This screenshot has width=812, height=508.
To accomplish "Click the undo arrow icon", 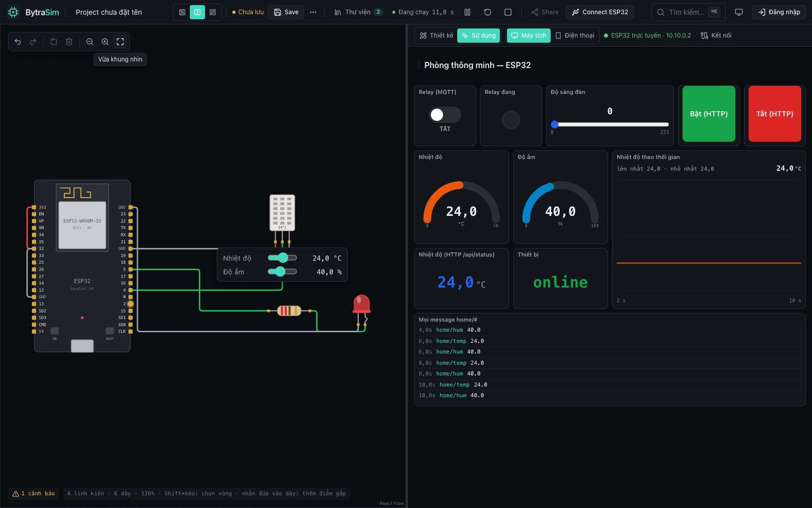I will pyautogui.click(x=18, y=42).
